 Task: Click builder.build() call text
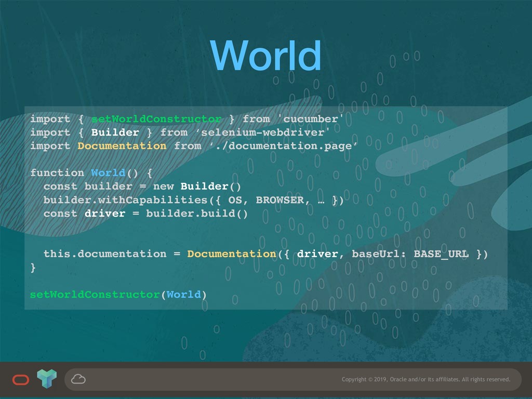(x=197, y=214)
